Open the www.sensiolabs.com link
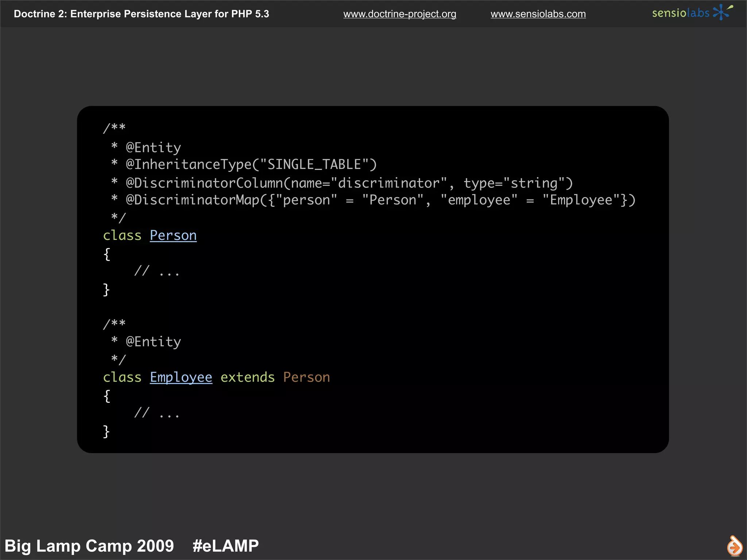The image size is (747, 560). coord(538,14)
